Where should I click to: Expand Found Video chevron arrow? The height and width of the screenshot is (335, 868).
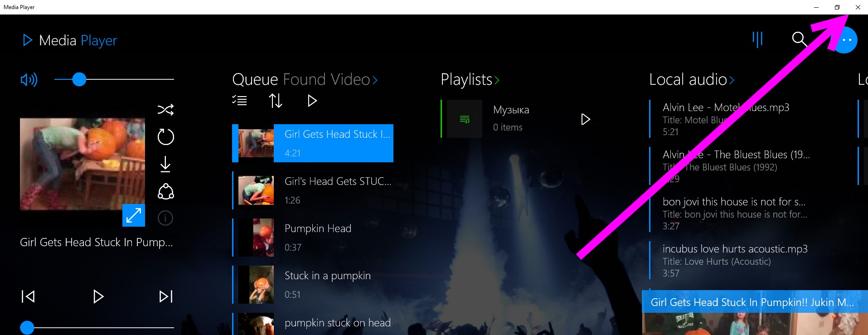coord(375,80)
